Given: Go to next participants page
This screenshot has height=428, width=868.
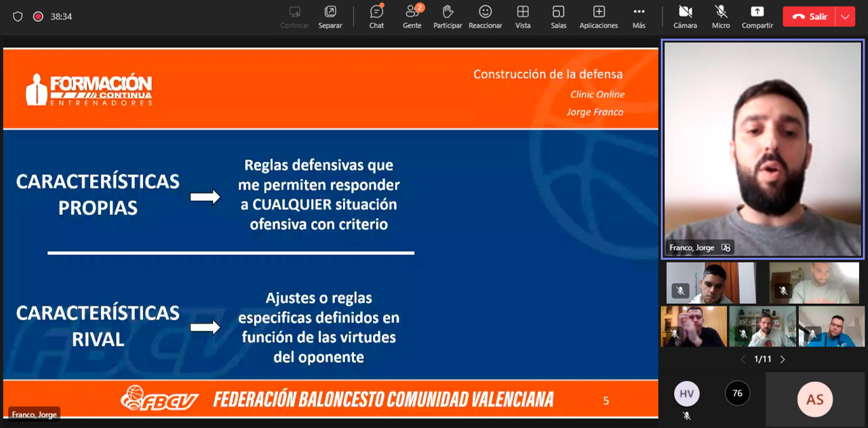Looking at the screenshot, I should (x=783, y=359).
